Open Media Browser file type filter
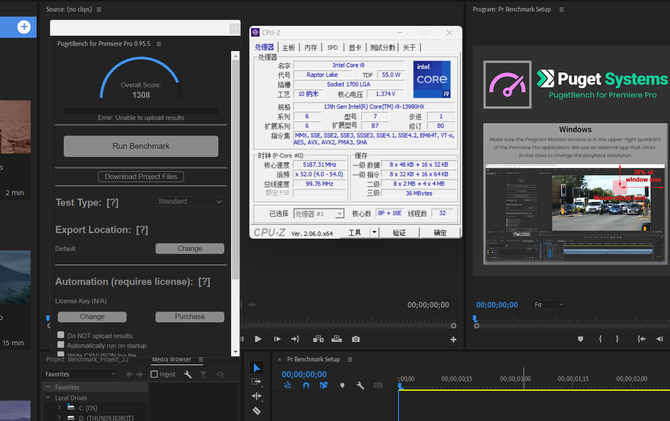 point(203,374)
